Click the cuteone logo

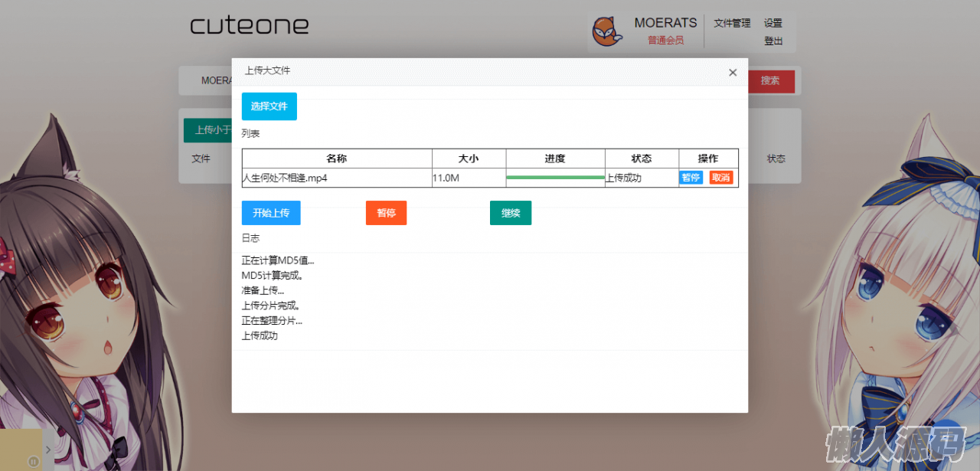pos(250,25)
